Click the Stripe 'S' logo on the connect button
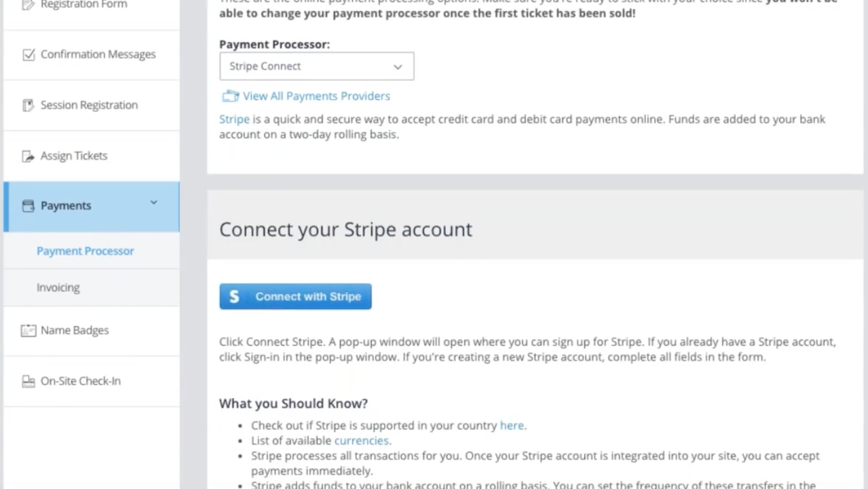This screenshot has width=868, height=489. [x=234, y=296]
